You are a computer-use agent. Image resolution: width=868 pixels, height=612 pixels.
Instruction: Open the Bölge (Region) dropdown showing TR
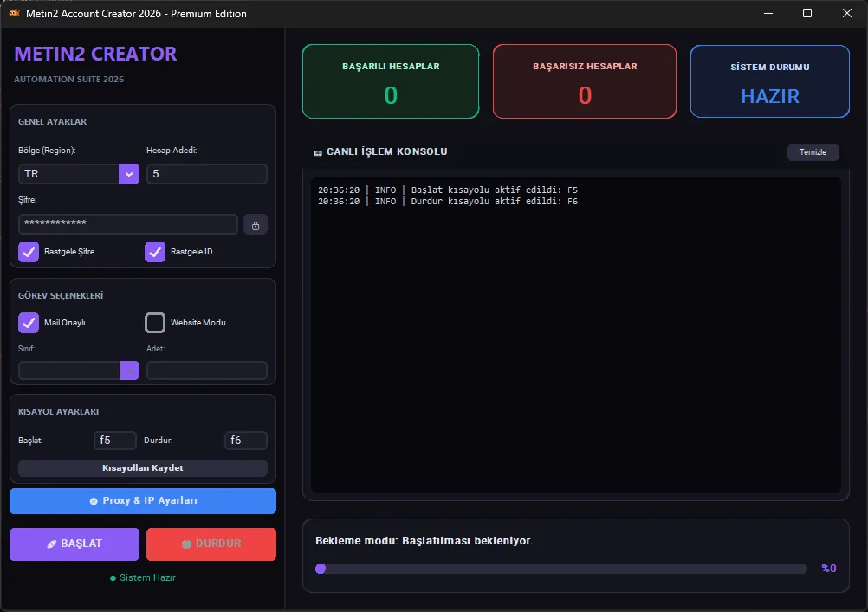tap(79, 174)
